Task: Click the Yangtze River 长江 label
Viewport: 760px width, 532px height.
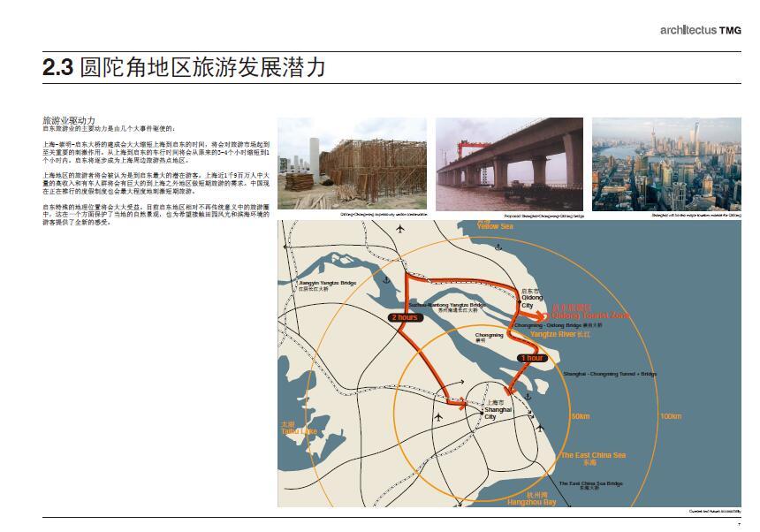Action: click(x=559, y=334)
